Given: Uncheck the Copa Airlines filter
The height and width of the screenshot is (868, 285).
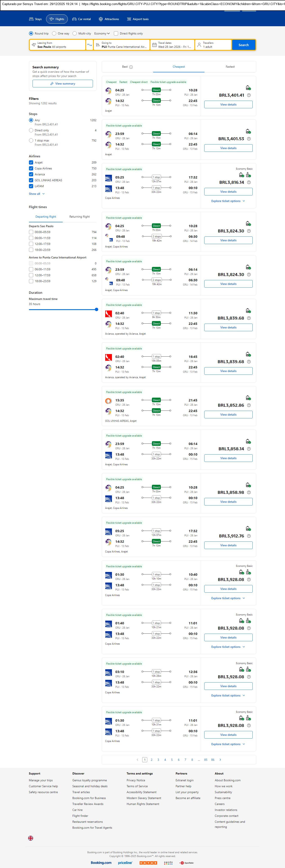Looking at the screenshot, I should click(x=31, y=169).
